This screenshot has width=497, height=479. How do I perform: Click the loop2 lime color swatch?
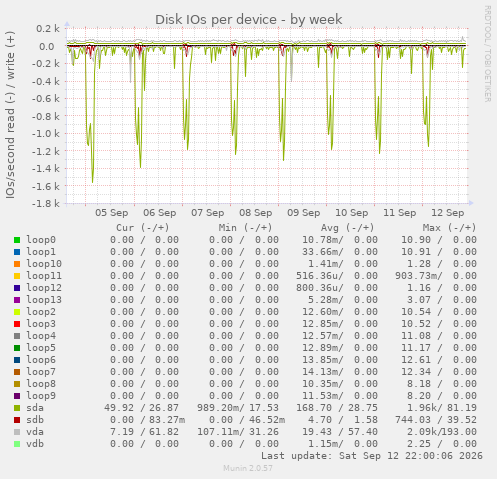pos(17,312)
